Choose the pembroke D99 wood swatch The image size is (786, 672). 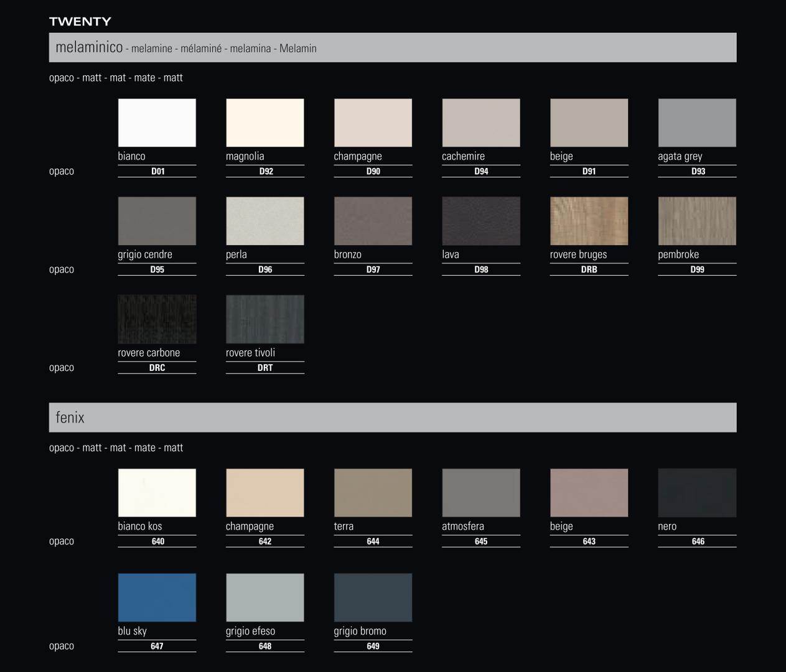[x=697, y=221]
